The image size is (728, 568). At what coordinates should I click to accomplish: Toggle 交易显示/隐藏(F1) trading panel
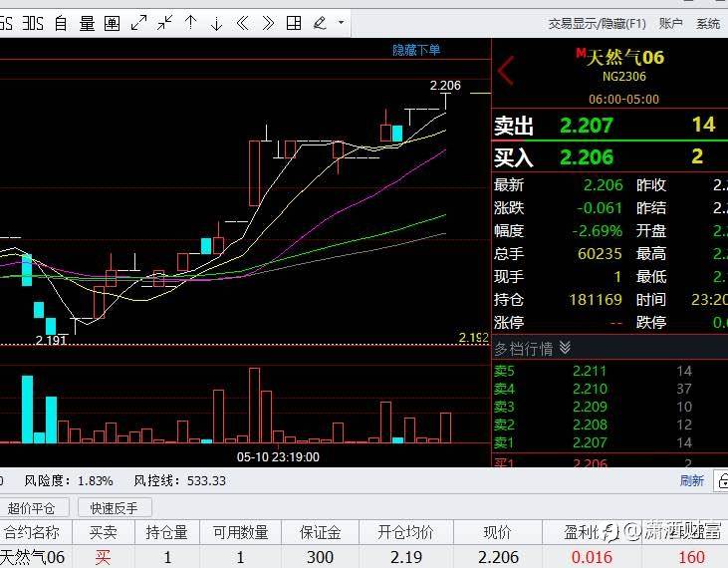[598, 24]
